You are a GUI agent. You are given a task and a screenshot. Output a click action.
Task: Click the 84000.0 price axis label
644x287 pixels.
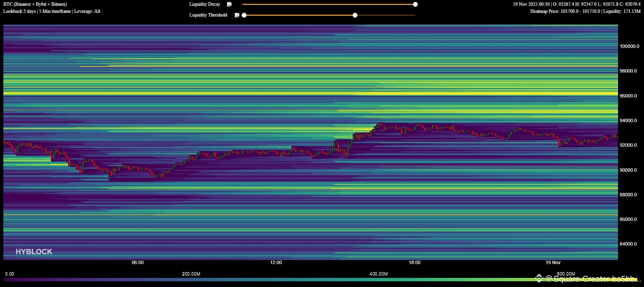pyautogui.click(x=628, y=244)
